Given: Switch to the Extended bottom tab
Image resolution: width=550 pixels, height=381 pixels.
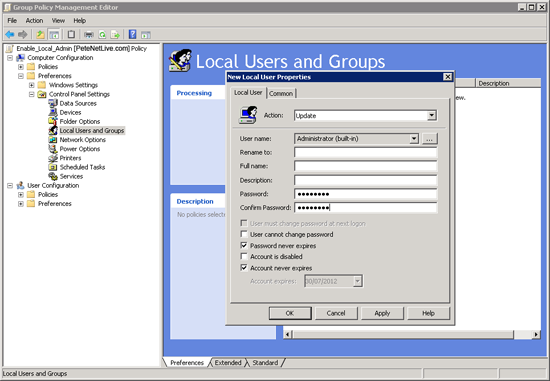Looking at the screenshot, I should (228, 362).
